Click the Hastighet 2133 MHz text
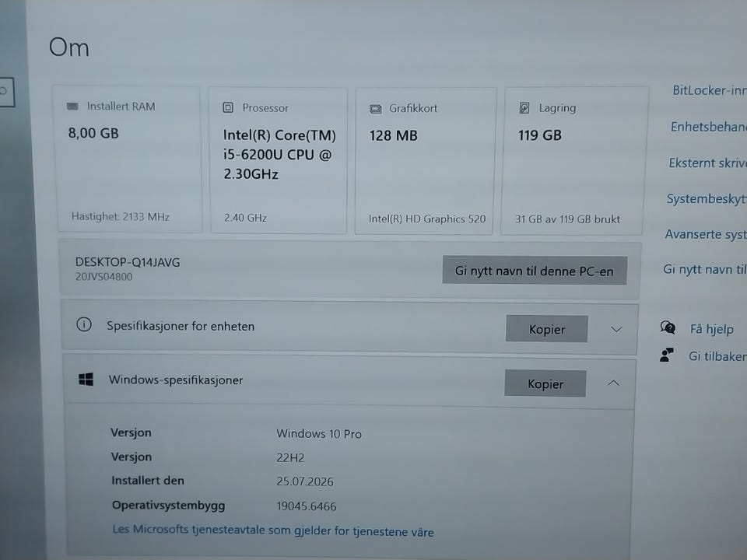Viewport: 747px width, 560px height. coord(121,217)
